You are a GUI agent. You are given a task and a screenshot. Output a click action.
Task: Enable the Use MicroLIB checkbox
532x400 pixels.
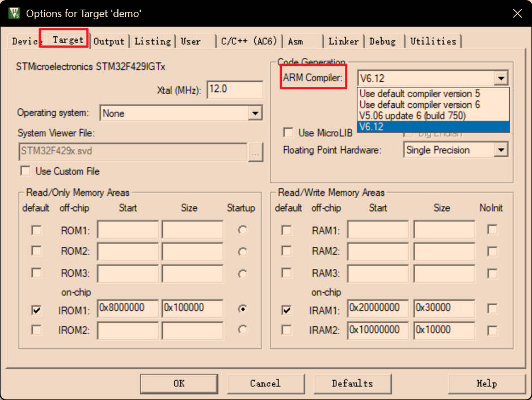tap(288, 133)
